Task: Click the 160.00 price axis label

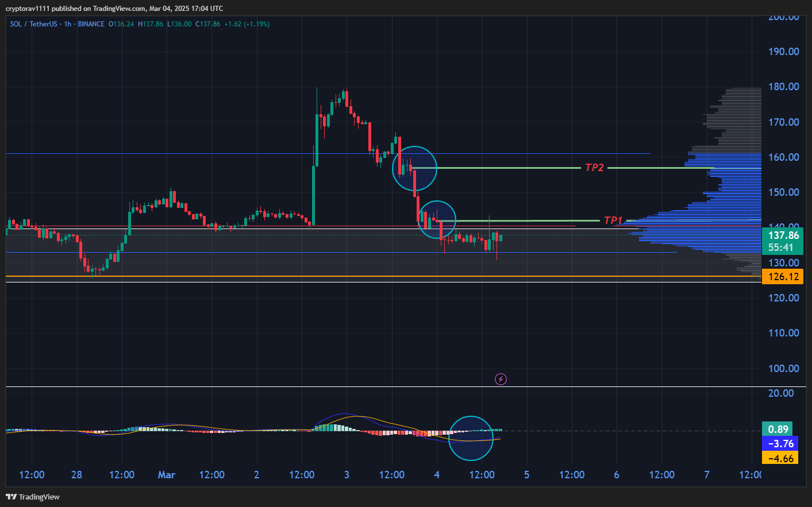Action: point(784,157)
